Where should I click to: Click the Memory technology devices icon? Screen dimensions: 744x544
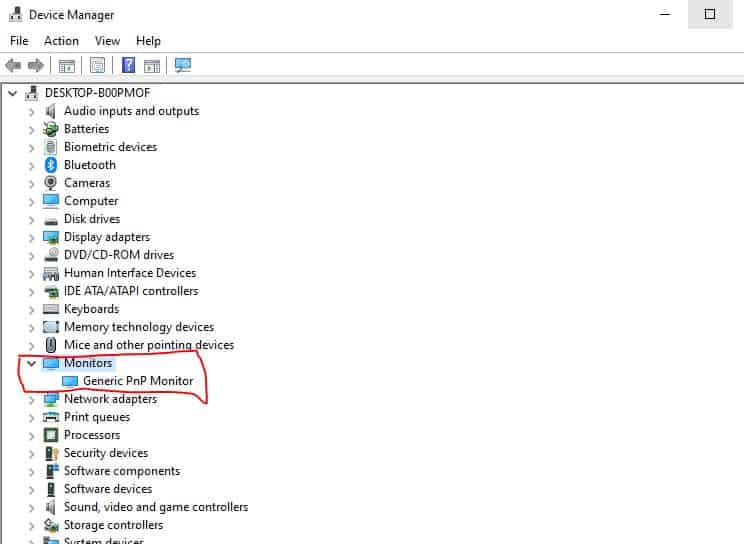(x=51, y=327)
